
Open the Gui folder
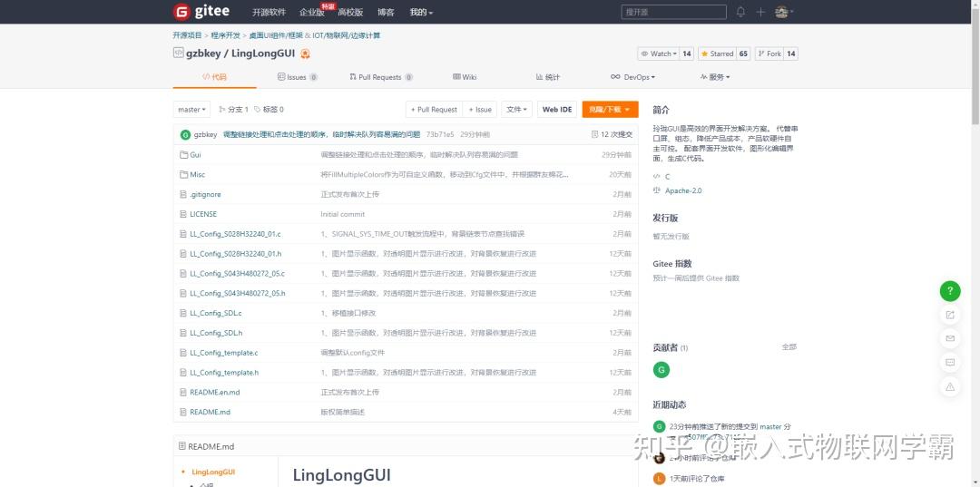click(196, 154)
